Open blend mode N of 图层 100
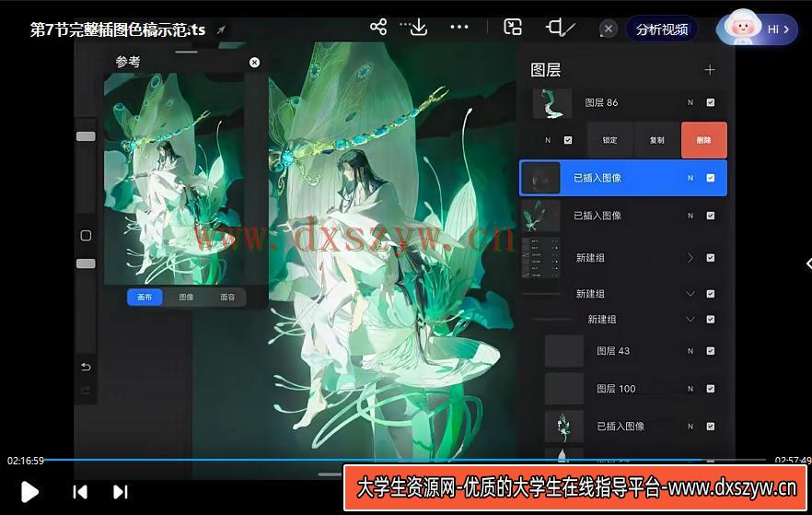The height and width of the screenshot is (515, 812). 690,389
